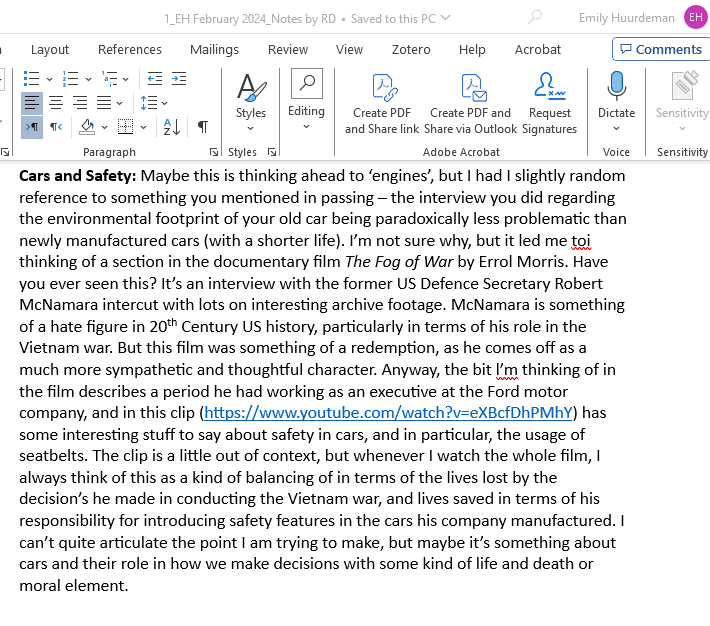The image size is (710, 626).
Task: Decrease the paragraph indent
Action: pyautogui.click(x=155, y=78)
